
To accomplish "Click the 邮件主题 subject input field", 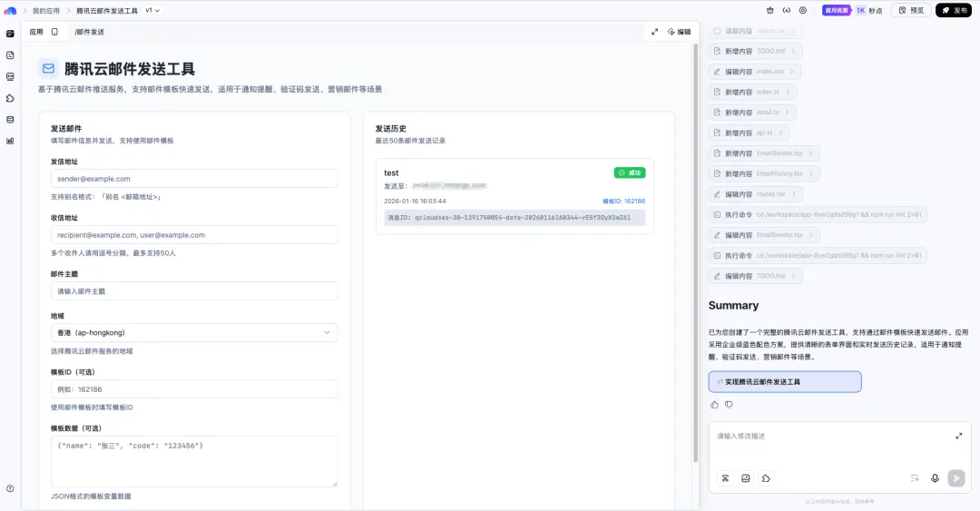I will click(x=194, y=291).
